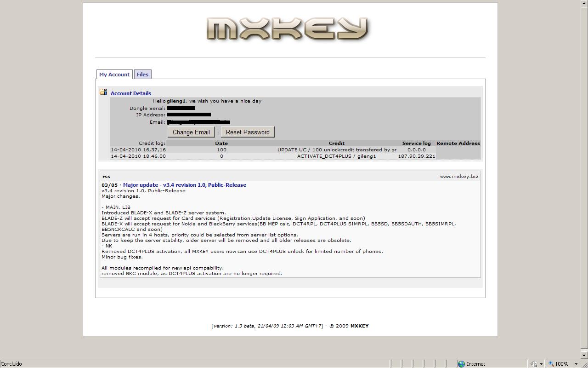Image resolution: width=588 pixels, height=368 pixels.
Task: Click the MXKEY logo banner
Action: coord(288,29)
